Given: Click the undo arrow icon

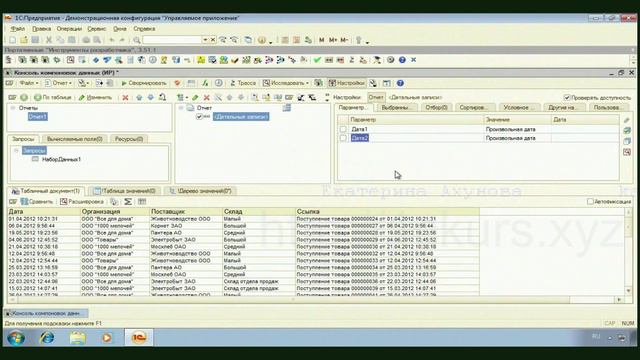Looking at the screenshot, I should click(111, 40).
